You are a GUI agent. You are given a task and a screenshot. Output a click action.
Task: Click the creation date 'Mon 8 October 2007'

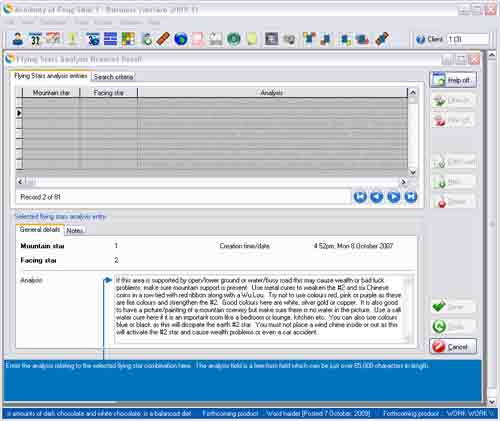click(365, 246)
